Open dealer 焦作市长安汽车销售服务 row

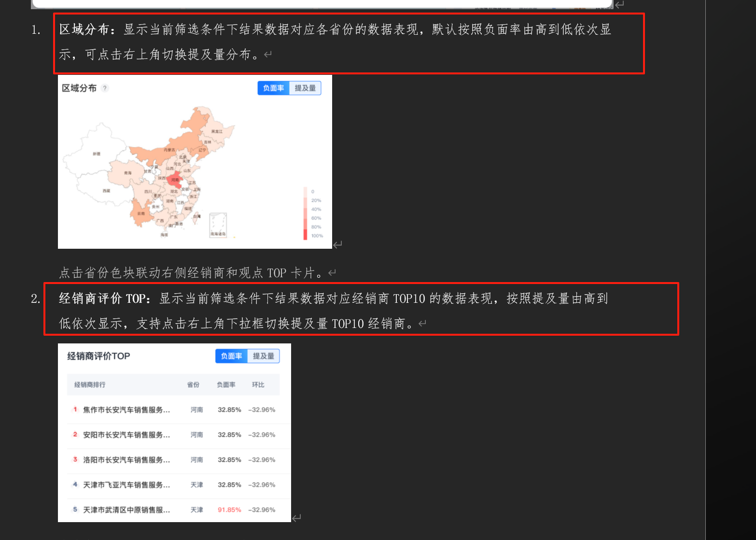[x=126, y=410]
